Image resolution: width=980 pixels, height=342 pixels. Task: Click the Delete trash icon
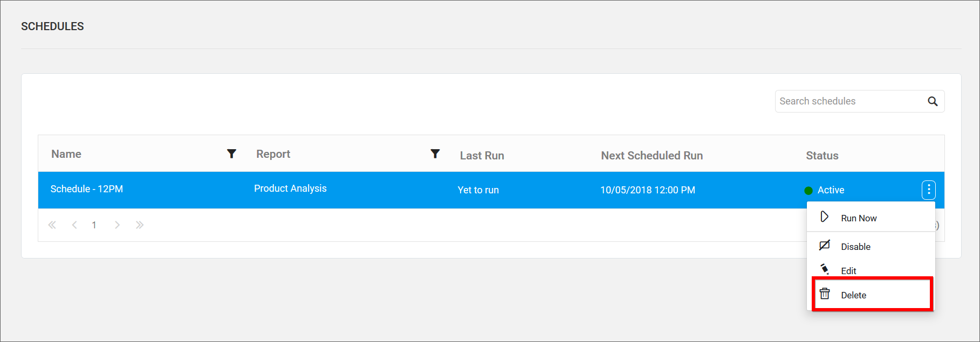[x=825, y=294]
